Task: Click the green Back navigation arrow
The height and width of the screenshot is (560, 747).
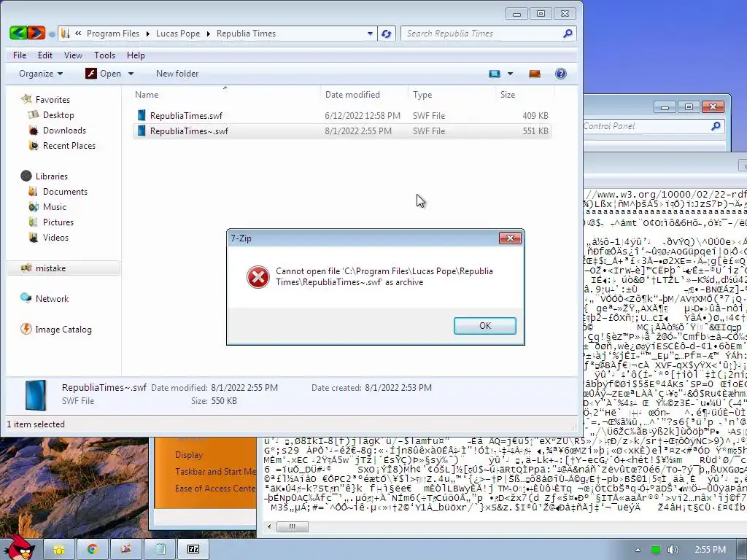Action: click(18, 33)
